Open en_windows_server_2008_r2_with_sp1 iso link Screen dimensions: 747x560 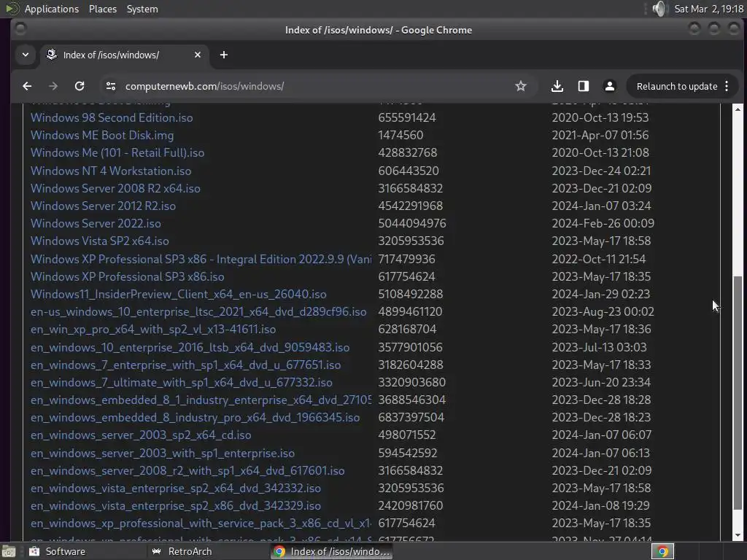pos(187,471)
